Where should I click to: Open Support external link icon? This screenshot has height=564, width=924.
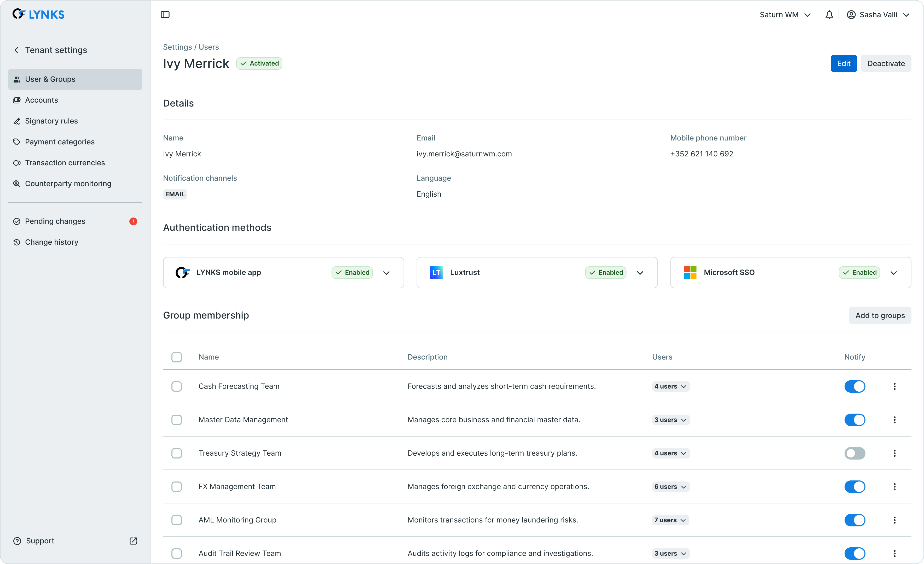133,541
